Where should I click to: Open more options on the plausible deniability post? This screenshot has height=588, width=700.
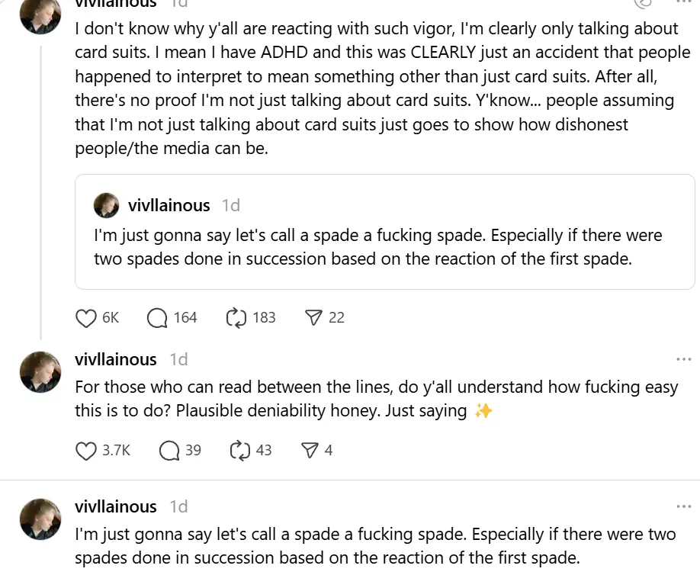pyautogui.click(x=684, y=358)
